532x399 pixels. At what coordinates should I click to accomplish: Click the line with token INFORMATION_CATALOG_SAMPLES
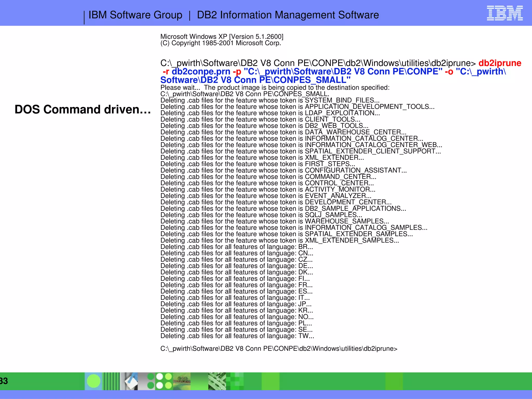[x=294, y=228]
